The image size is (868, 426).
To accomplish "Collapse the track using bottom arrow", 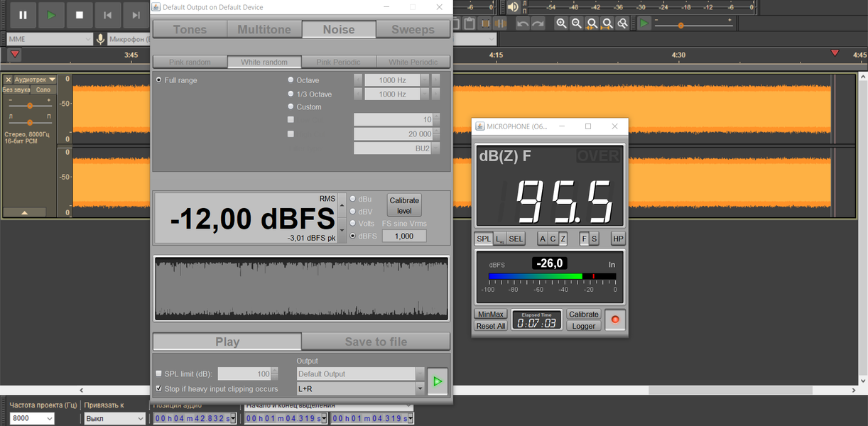I will click(24, 212).
